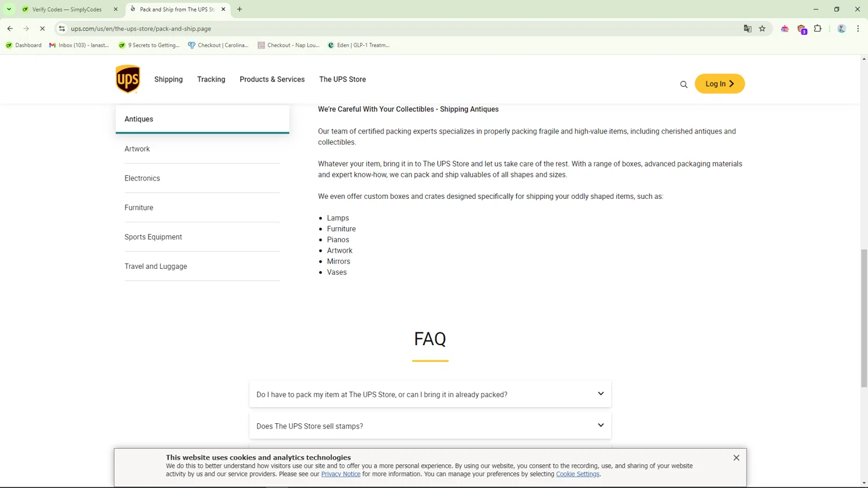
Task: Open the Cookie Settings link
Action: pyautogui.click(x=578, y=474)
